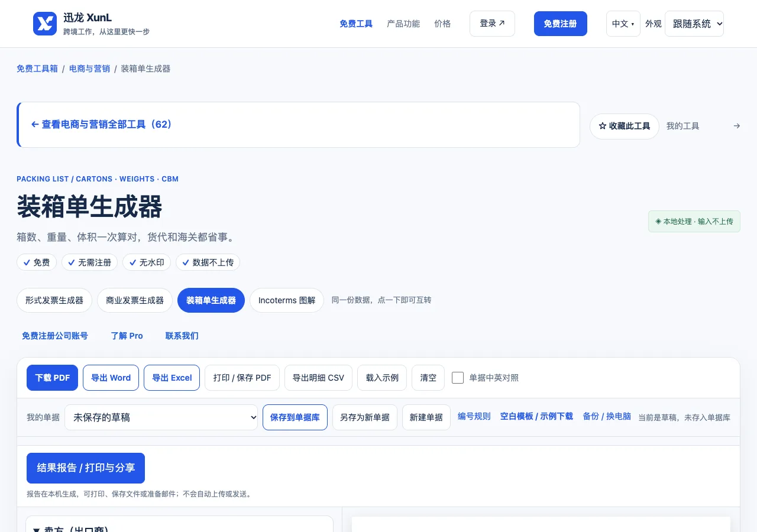
Task: Click the arrow next to 我的工具
Action: 736,126
